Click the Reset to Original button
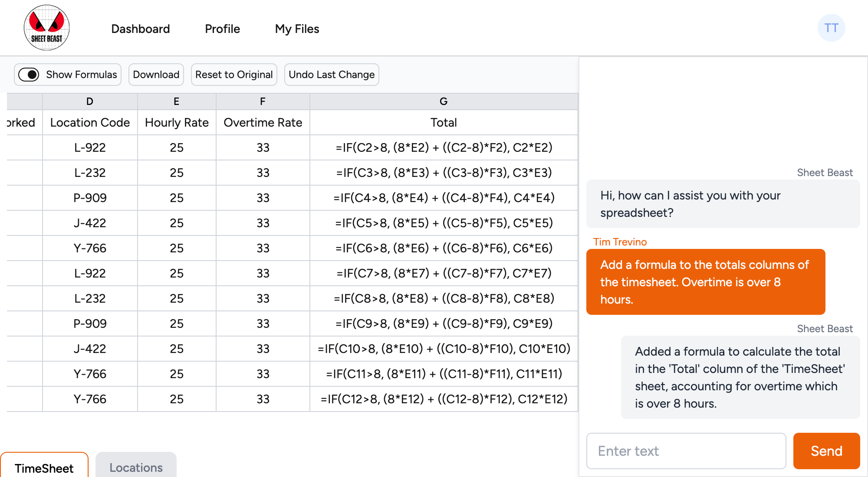The image size is (868, 477). coord(234,75)
